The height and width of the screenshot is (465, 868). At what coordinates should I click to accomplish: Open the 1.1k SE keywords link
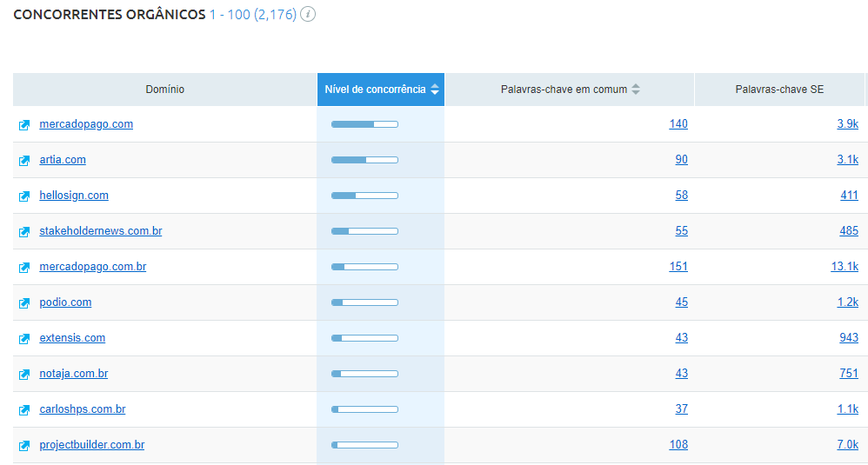pos(847,409)
